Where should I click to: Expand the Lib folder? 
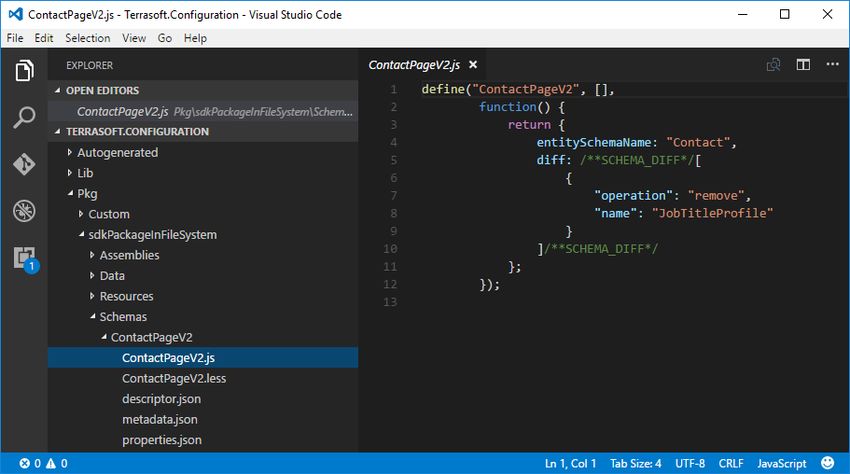69,173
